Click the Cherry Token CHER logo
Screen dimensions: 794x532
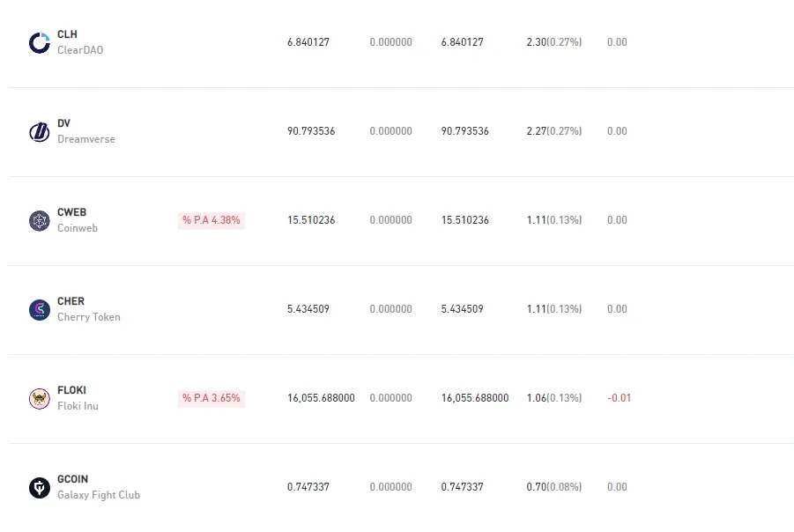tap(40, 310)
